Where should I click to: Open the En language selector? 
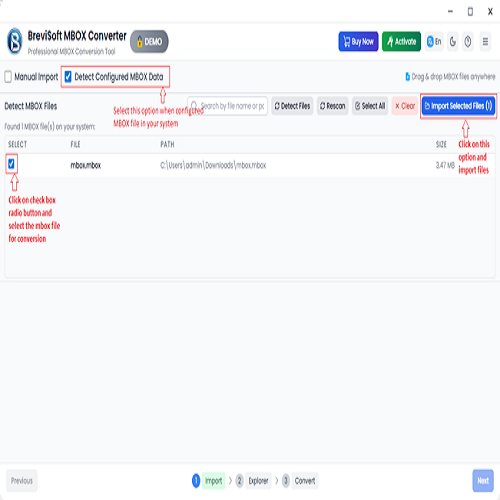pos(434,42)
